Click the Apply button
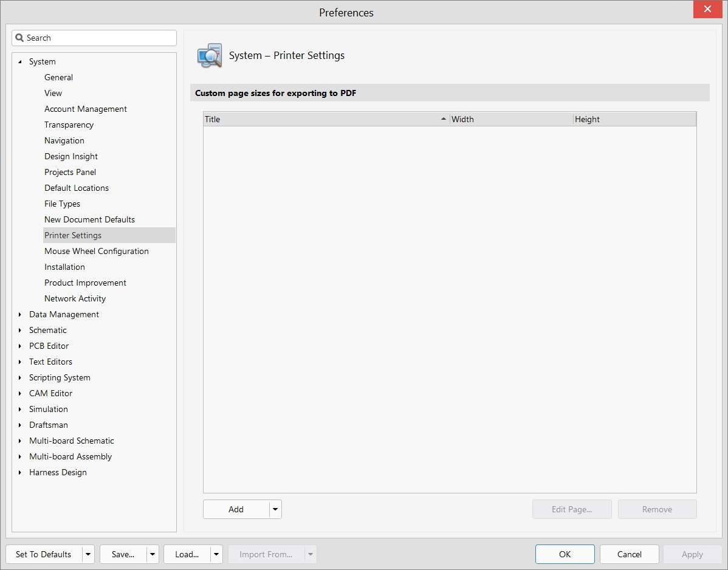This screenshot has height=570, width=728. coord(692,554)
